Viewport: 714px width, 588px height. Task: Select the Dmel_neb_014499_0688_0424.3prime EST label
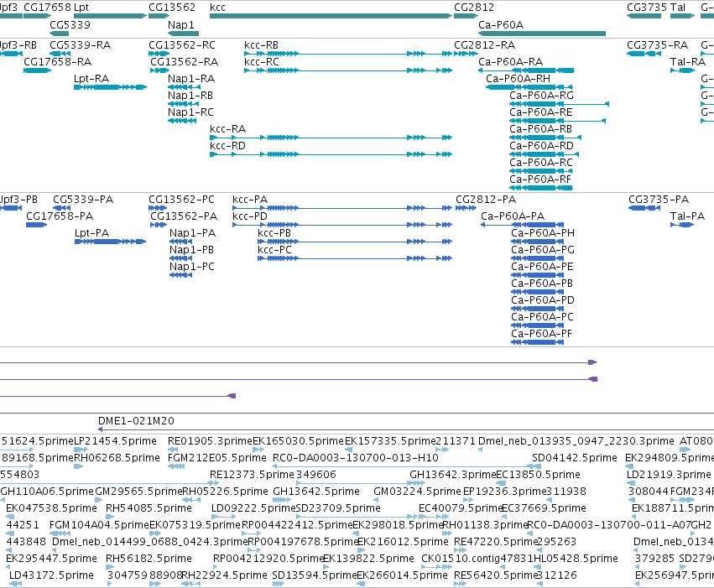150,542
